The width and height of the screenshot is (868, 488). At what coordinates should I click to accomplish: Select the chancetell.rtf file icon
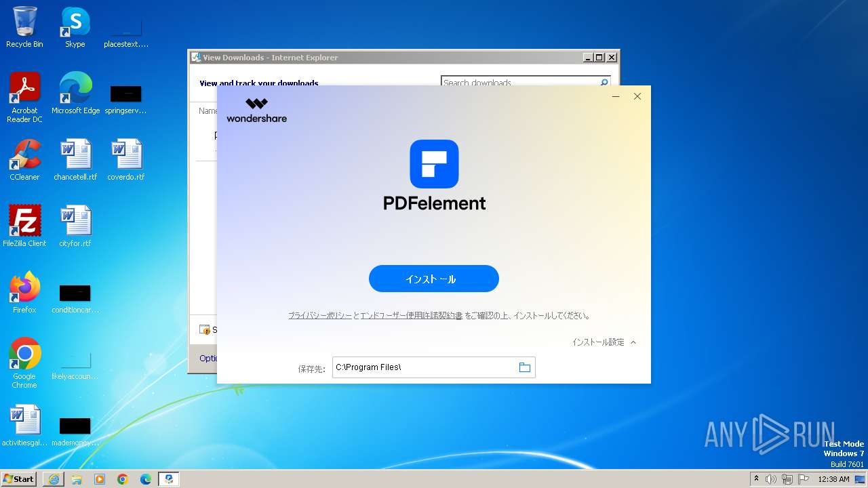[x=75, y=160]
